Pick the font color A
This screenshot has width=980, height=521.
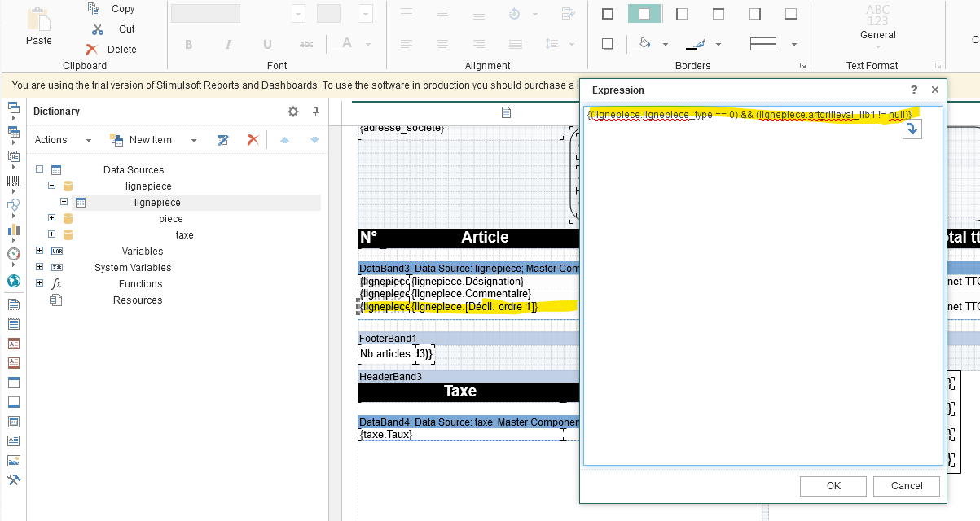346,44
